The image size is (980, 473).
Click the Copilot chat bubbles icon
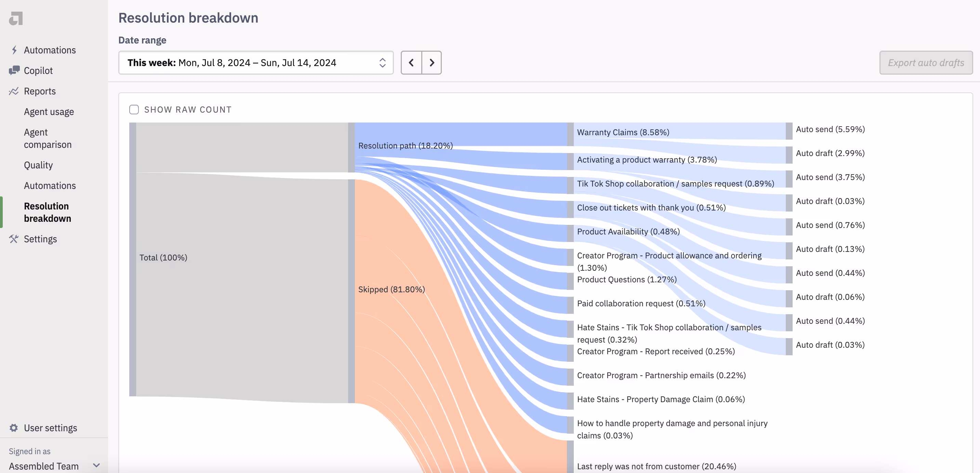click(x=14, y=70)
